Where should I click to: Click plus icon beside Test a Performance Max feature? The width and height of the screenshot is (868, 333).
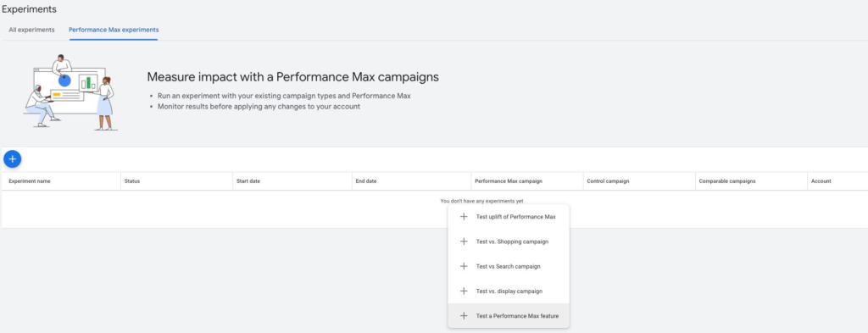coord(464,316)
